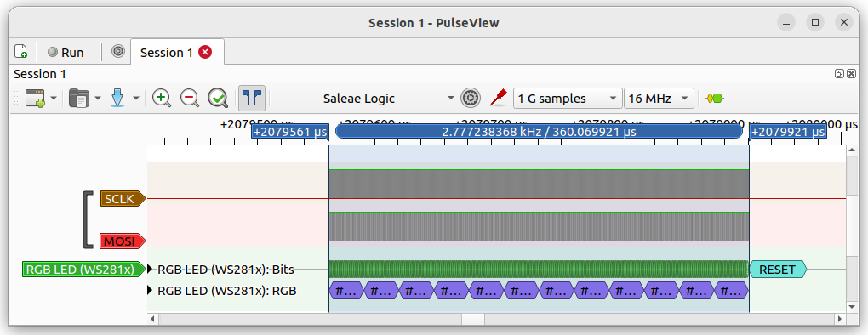Select the MOSI channel label
Screen dimensions: 868x335
123,241
